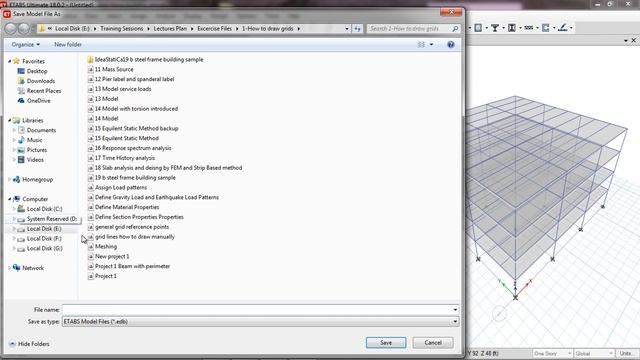Click the I-beam steel frame design icon

511,28
